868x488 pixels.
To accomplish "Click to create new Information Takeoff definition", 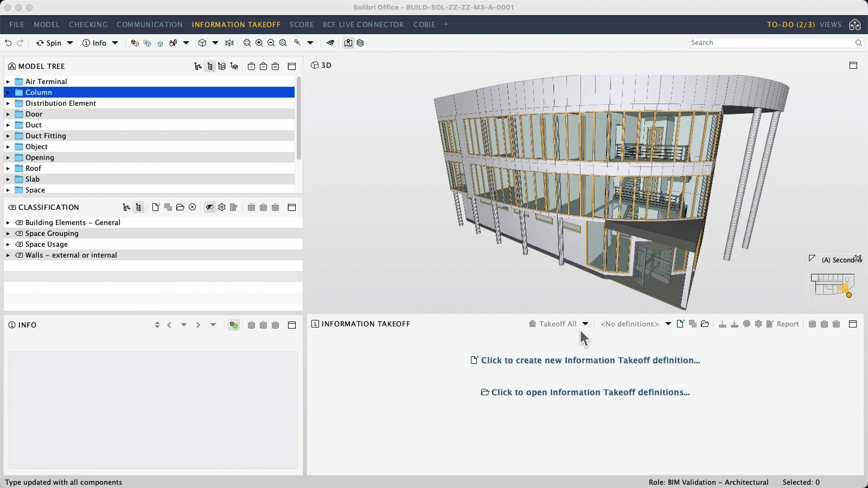I will [x=590, y=360].
